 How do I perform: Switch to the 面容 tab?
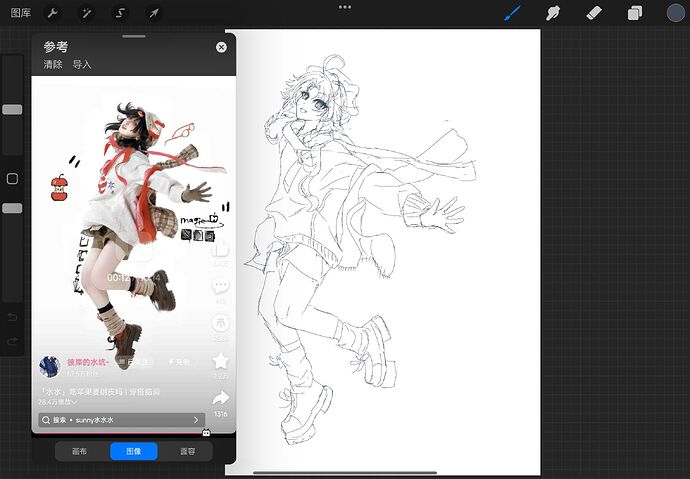pos(187,451)
